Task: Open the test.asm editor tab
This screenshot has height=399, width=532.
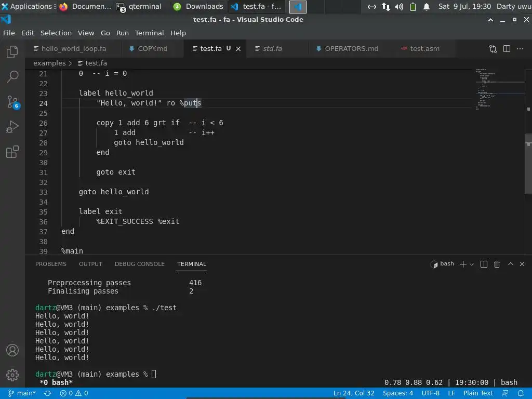Action: tap(420, 48)
